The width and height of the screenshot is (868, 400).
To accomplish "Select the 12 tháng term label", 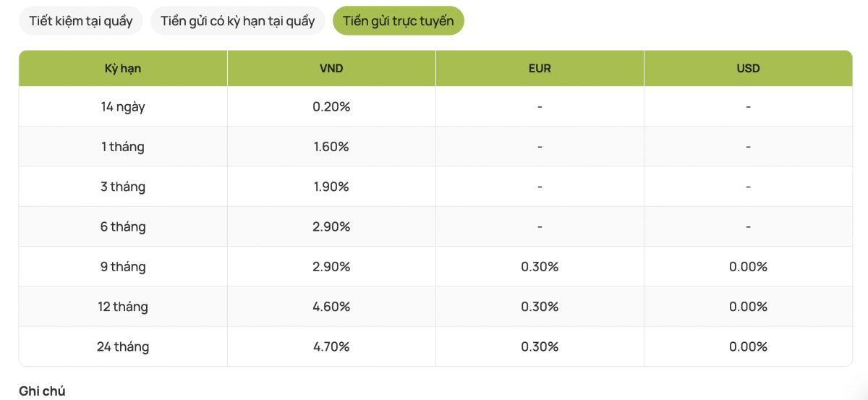I will [x=123, y=307].
